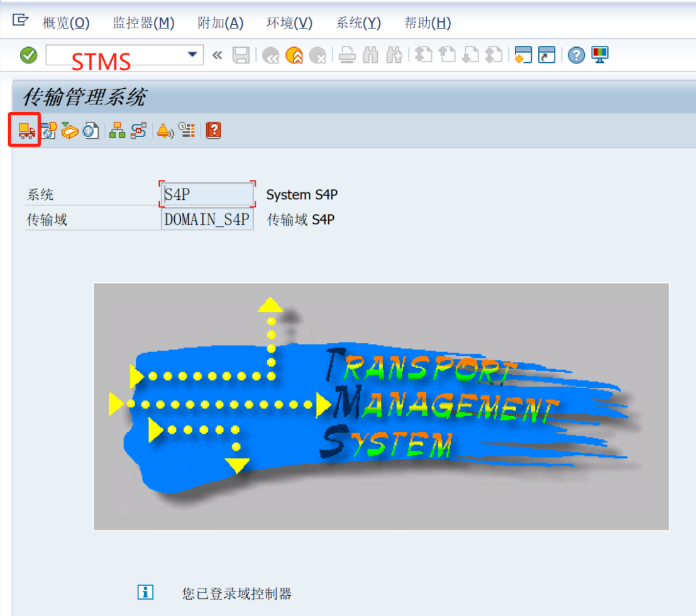Click the description text 传输域 S4P
Viewport: 696px width, 616px height.
[x=301, y=219]
